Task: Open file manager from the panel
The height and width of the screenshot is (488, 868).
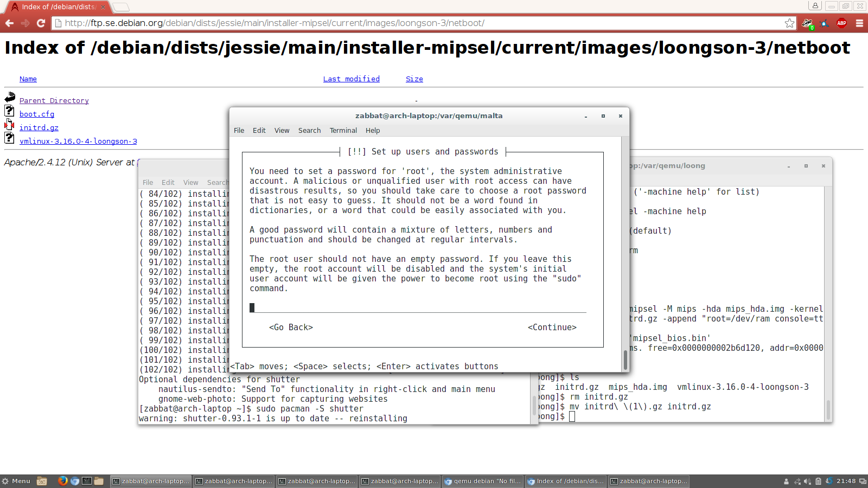Action: click(99, 481)
